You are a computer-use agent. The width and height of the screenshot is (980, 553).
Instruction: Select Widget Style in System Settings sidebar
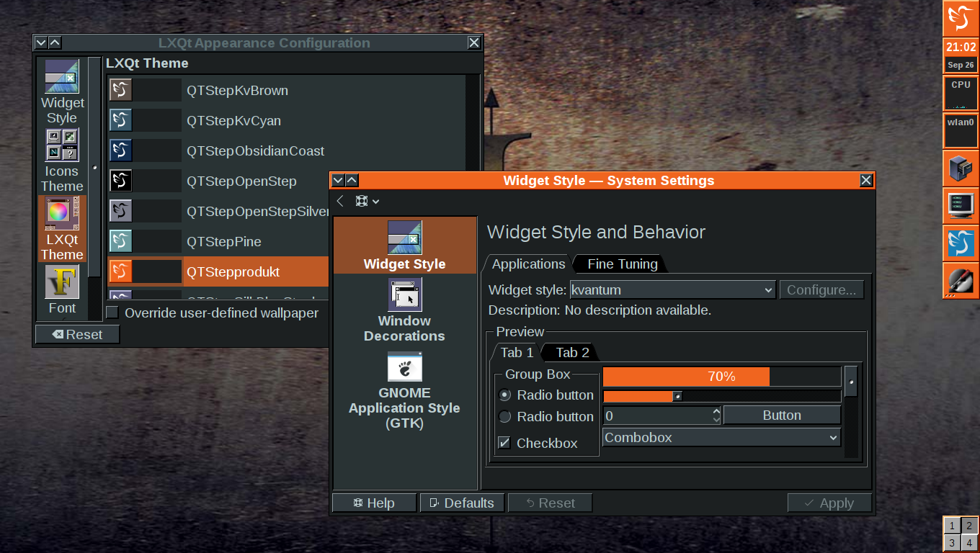point(405,246)
